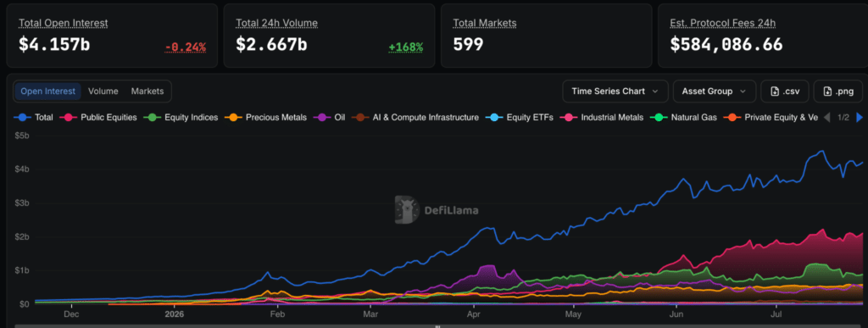Toggle AI & Compute Infrastructure legend series

click(415, 117)
